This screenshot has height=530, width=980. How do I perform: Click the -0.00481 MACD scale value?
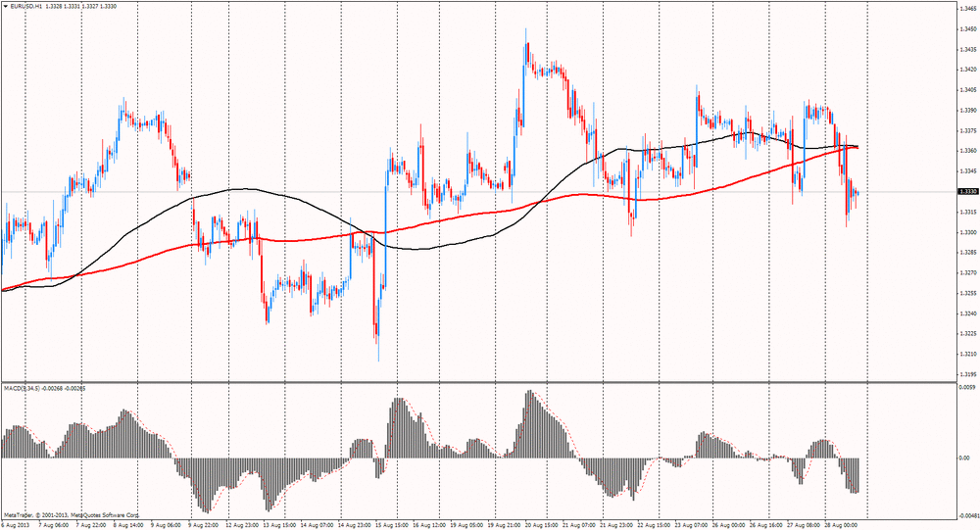969,515
